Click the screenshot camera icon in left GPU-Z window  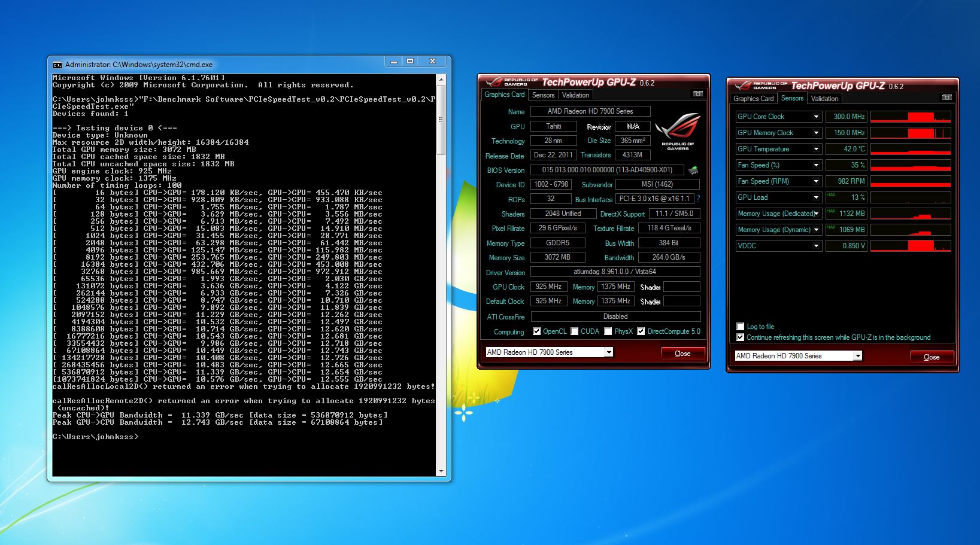click(x=698, y=94)
